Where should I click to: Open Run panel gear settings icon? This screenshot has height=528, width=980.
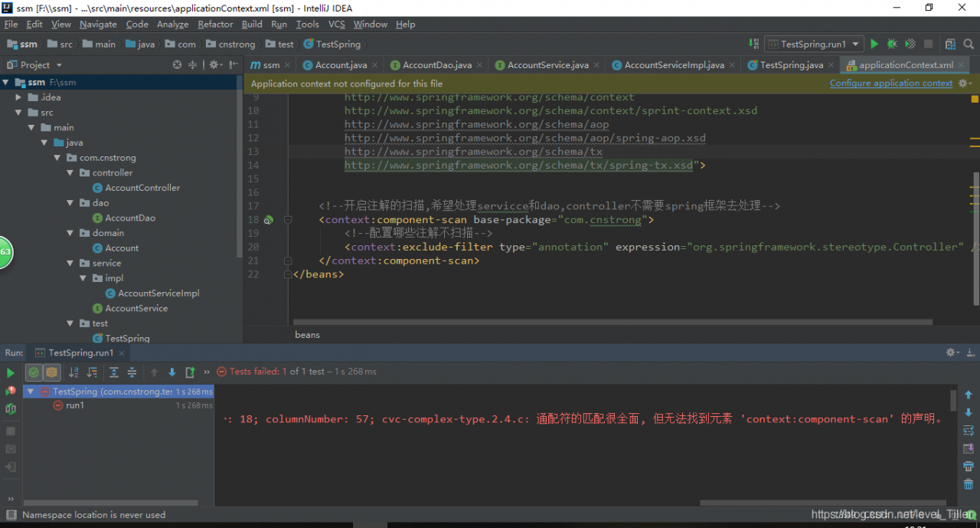(952, 353)
